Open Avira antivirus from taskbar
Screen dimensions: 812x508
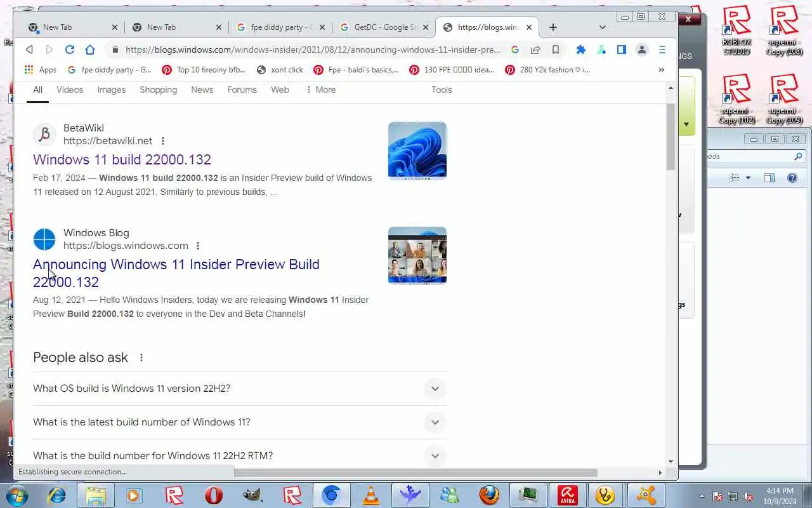tap(567, 495)
